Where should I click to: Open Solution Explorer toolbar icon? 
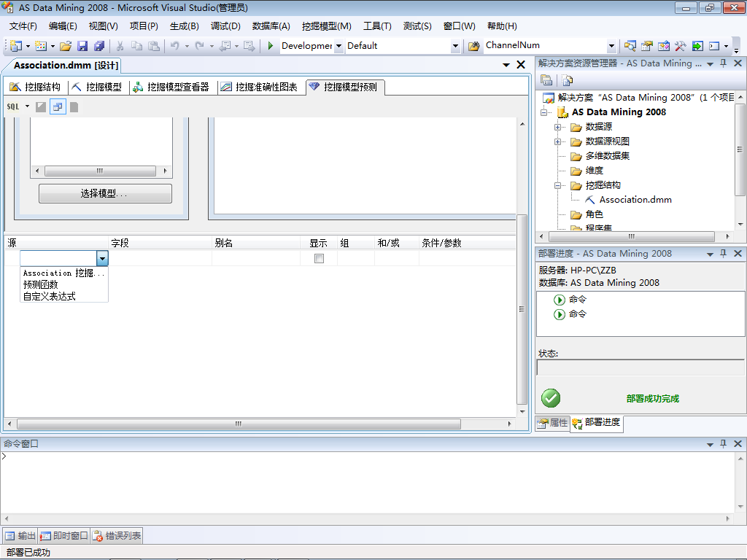pos(630,46)
